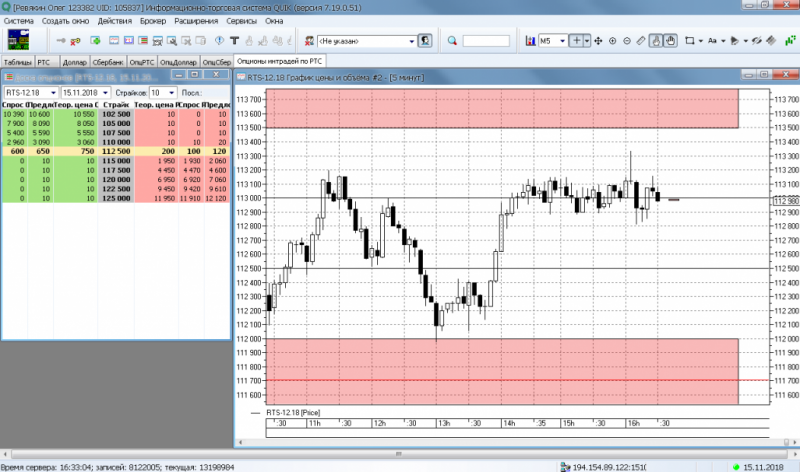Click the QUIK logo image in the toolbar
Screen dimensions: 800x472
[18, 40]
